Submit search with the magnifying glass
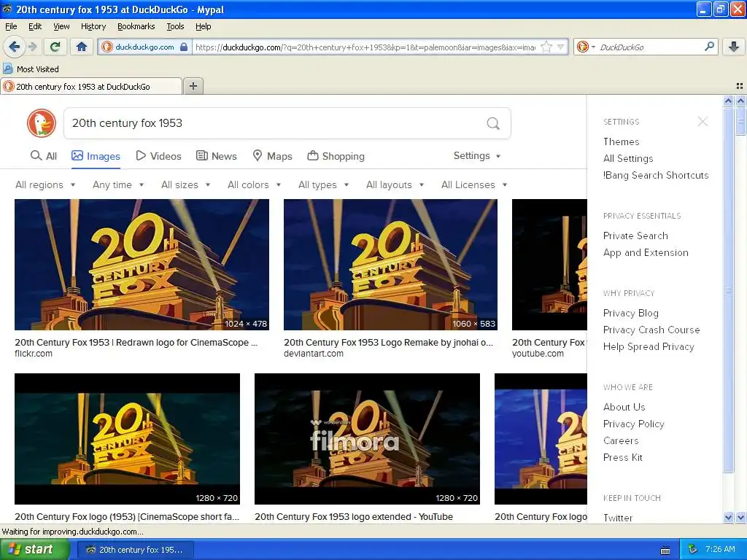 pyautogui.click(x=493, y=123)
